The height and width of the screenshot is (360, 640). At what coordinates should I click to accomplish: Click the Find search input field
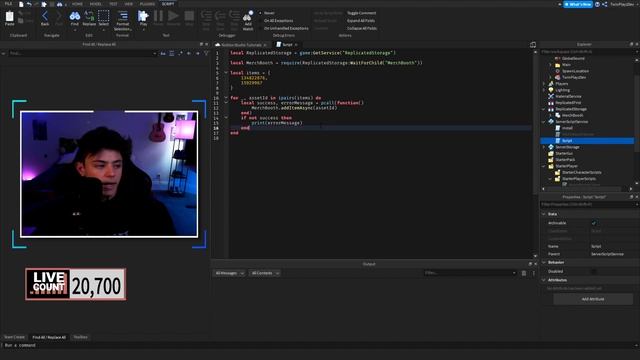82,53
